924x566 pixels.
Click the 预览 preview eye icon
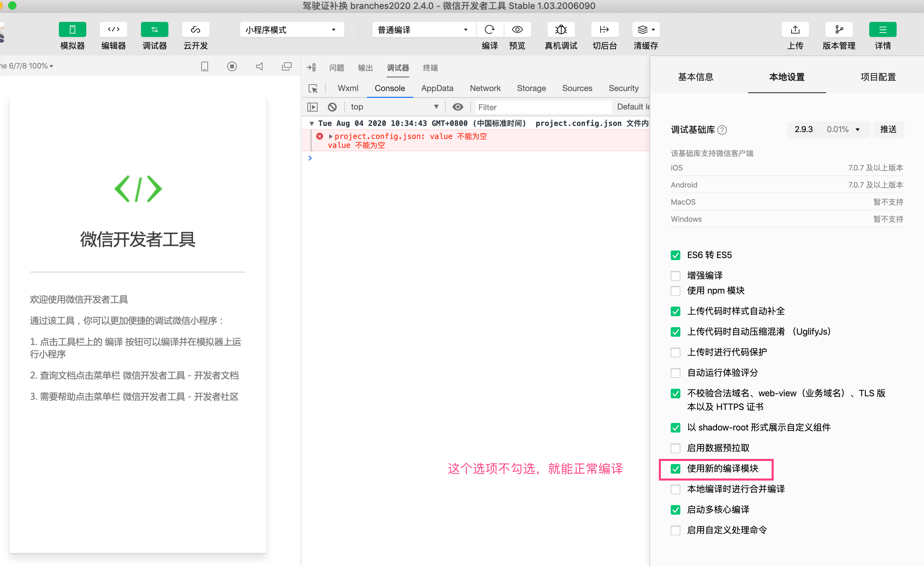517,30
